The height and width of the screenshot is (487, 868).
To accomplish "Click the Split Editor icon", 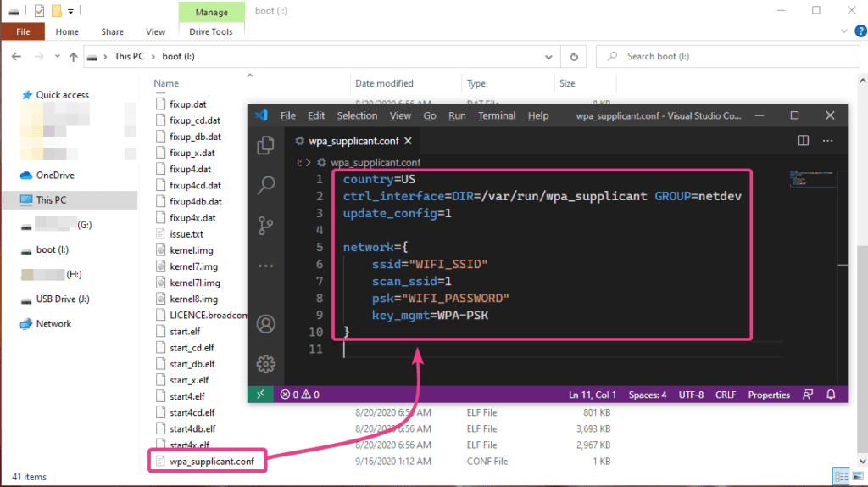I will 804,141.
